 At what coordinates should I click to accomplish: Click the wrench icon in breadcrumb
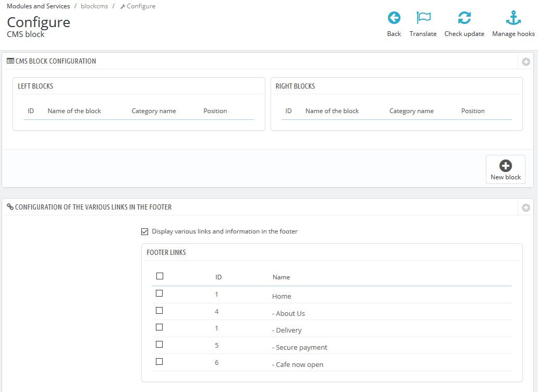click(x=123, y=7)
